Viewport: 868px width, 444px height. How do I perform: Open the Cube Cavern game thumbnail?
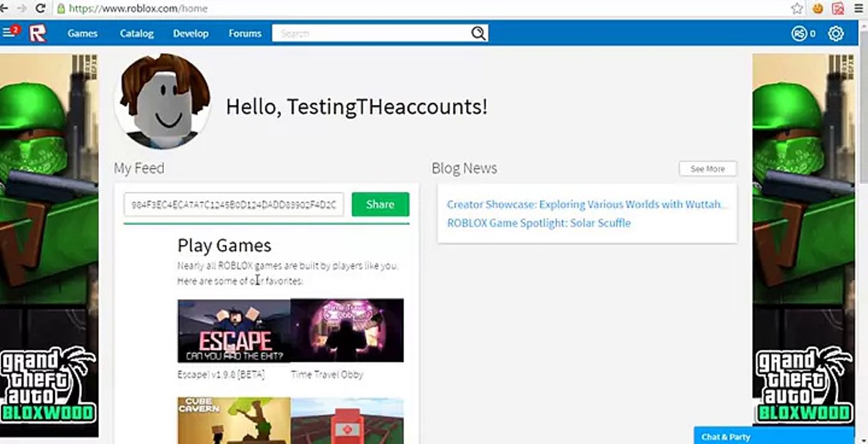234,421
